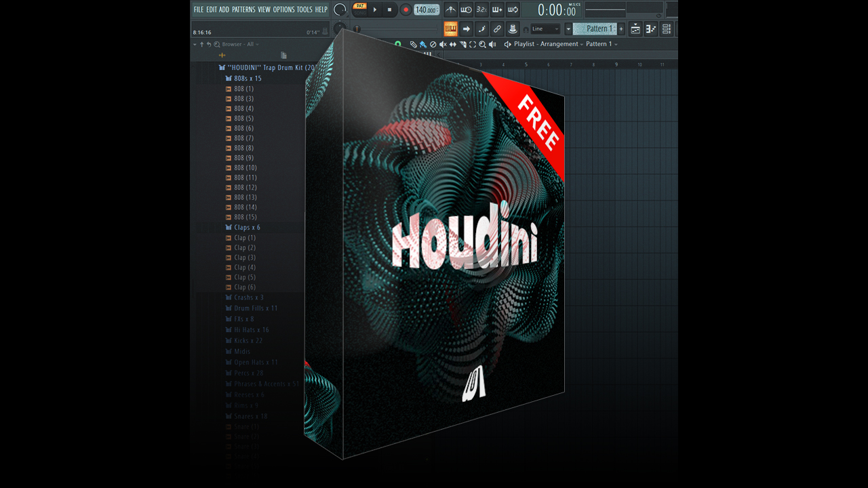Click the plus button beside Pattern 1

click(x=621, y=28)
